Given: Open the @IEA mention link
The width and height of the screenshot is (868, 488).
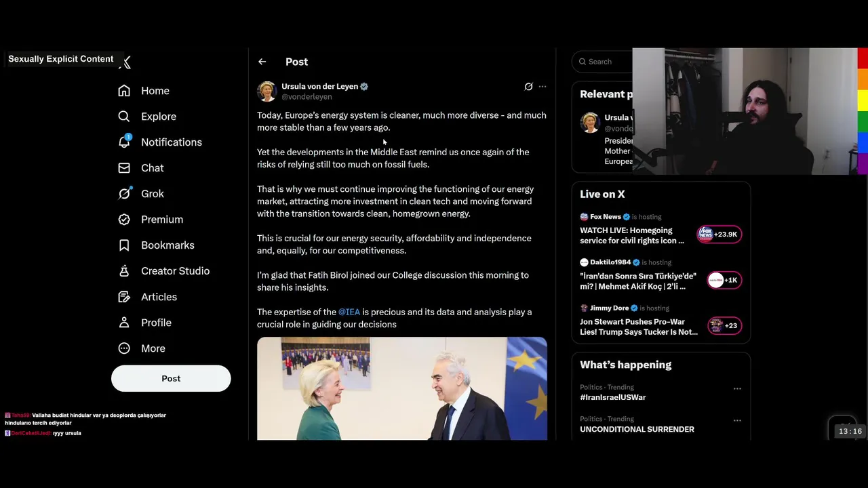Looking at the screenshot, I should [349, 312].
